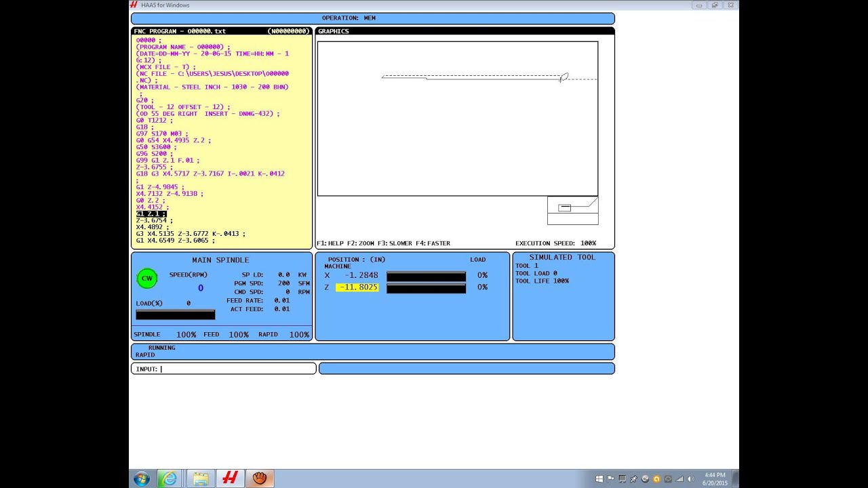Click the green CW spindle direction indicator

(147, 278)
